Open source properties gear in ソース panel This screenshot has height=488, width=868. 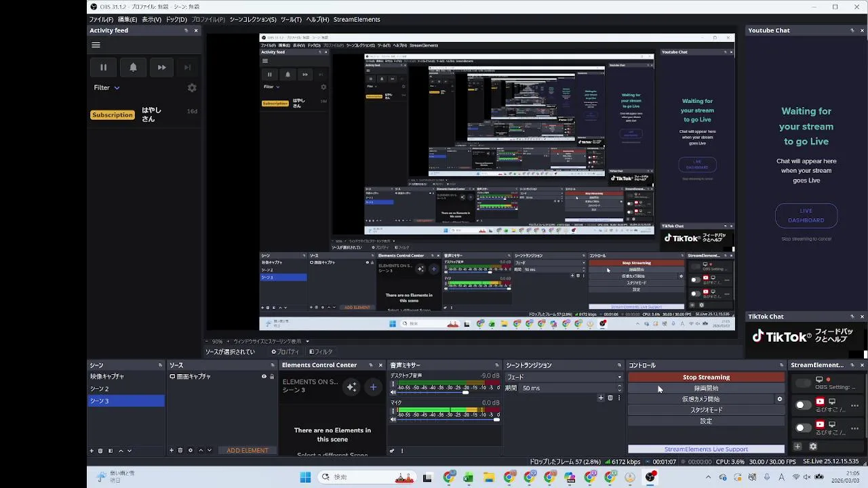coord(191,451)
